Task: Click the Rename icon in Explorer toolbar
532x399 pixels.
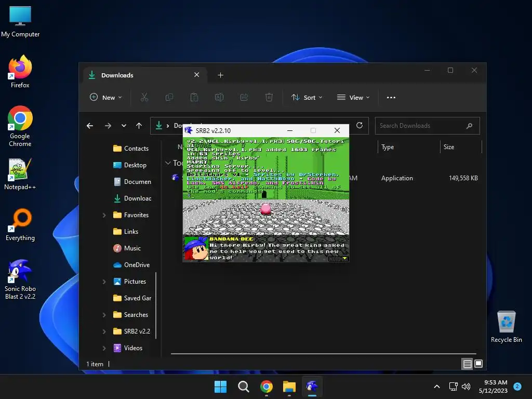Action: click(x=219, y=97)
